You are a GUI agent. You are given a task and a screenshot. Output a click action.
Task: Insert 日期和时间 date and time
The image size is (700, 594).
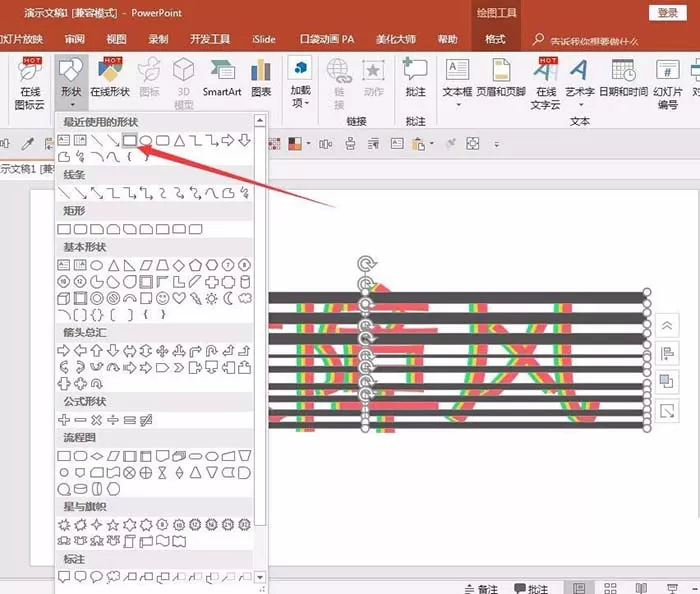(623, 78)
